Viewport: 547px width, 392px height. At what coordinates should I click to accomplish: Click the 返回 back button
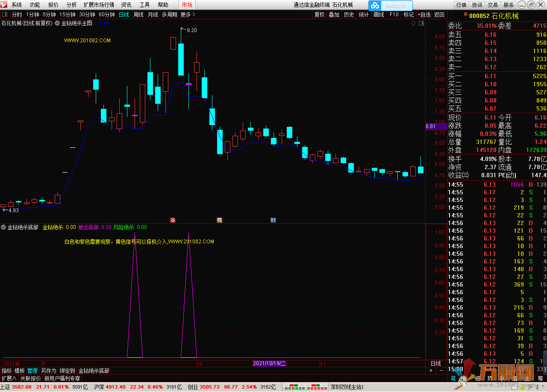pos(439,15)
